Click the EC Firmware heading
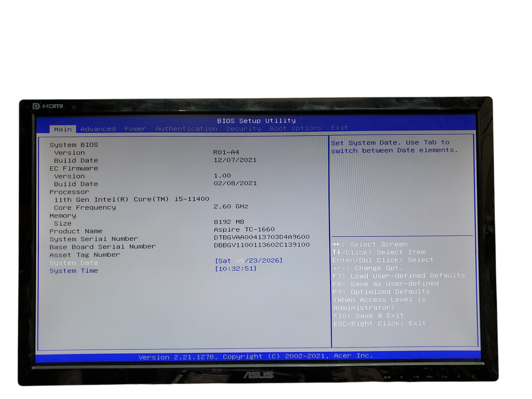Image resolution: width=532 pixels, height=399 pixels. 74,168
